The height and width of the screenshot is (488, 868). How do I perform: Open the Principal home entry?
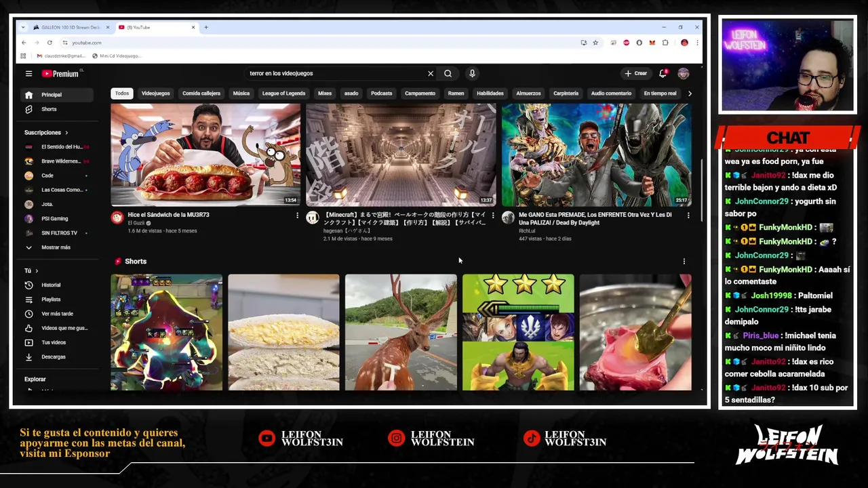[57, 95]
